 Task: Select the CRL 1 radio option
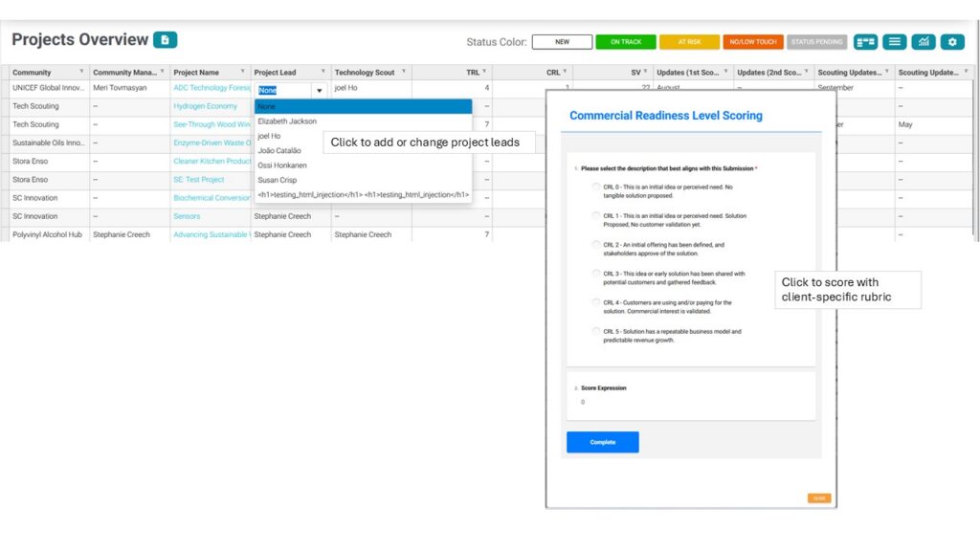tap(595, 215)
